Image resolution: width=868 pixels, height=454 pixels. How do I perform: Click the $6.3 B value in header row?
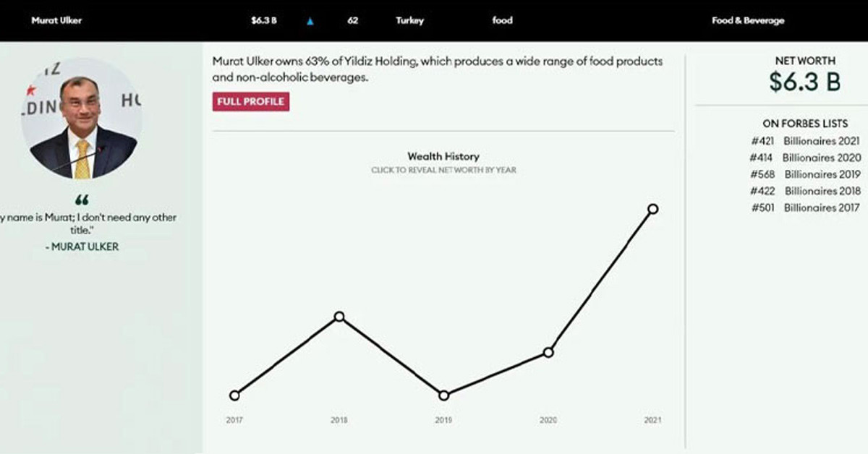pyautogui.click(x=264, y=21)
